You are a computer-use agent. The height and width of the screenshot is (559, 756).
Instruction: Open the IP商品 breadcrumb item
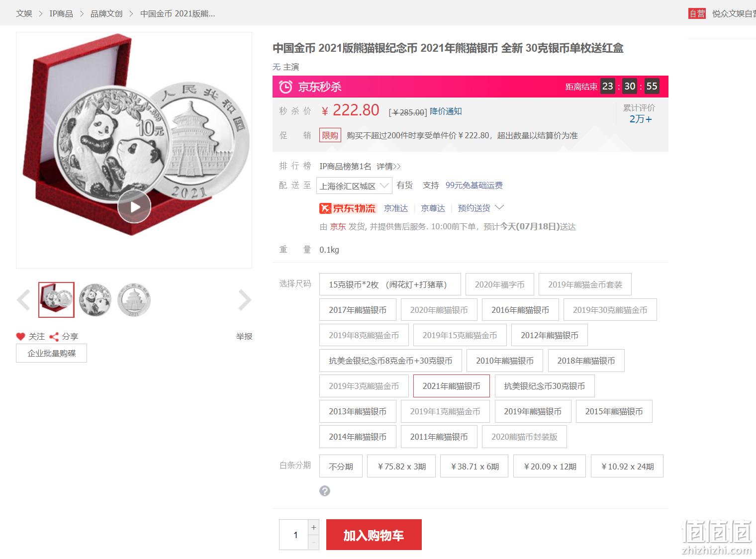pyautogui.click(x=61, y=13)
